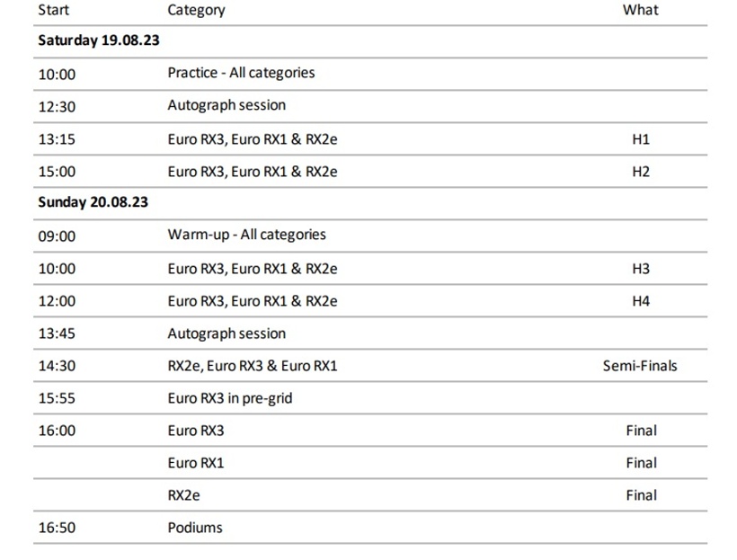Click the H2 heat label
The image size is (737, 560).
[641, 172]
